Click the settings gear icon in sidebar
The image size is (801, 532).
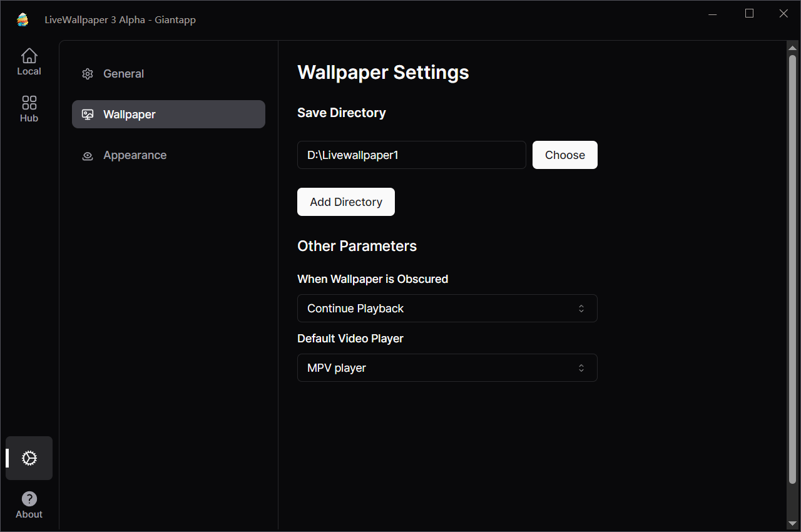pyautogui.click(x=29, y=458)
